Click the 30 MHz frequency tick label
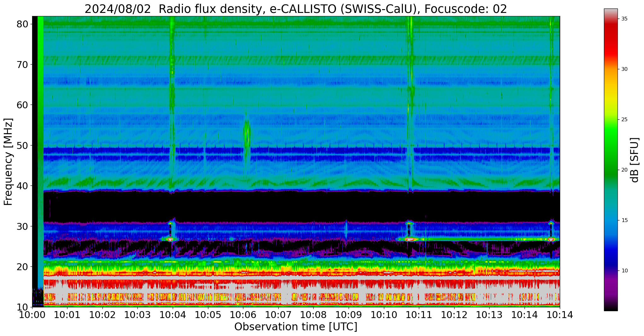 tap(23, 226)
